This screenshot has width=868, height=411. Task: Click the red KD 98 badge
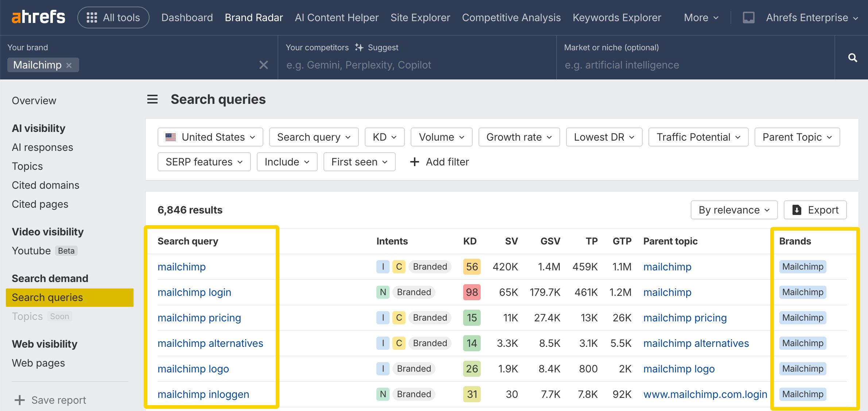pyautogui.click(x=472, y=292)
